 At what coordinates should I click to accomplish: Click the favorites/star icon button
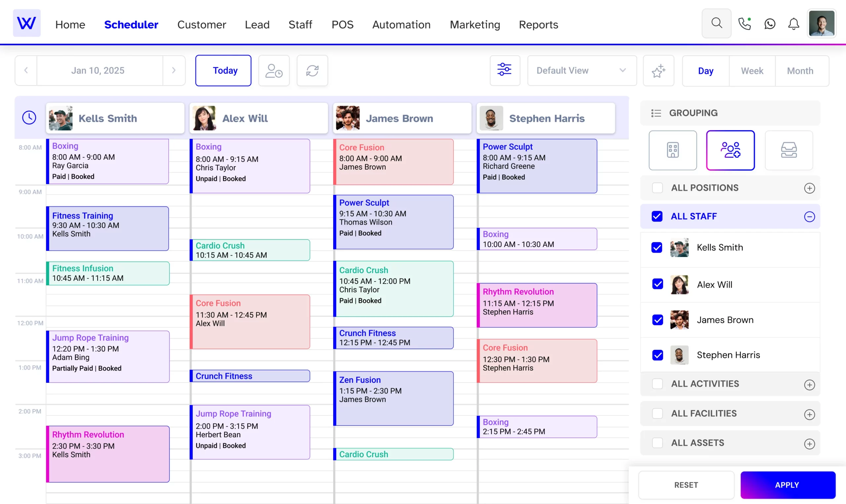pos(659,70)
